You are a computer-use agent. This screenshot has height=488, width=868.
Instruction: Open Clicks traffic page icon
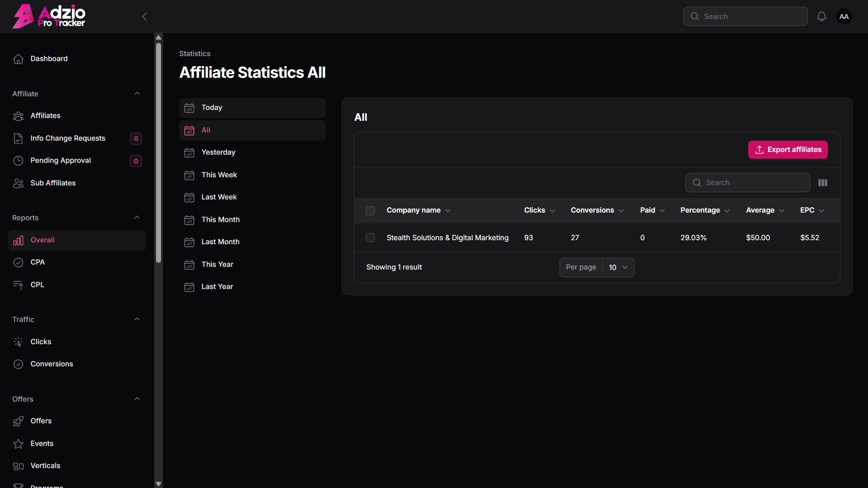pyautogui.click(x=18, y=342)
